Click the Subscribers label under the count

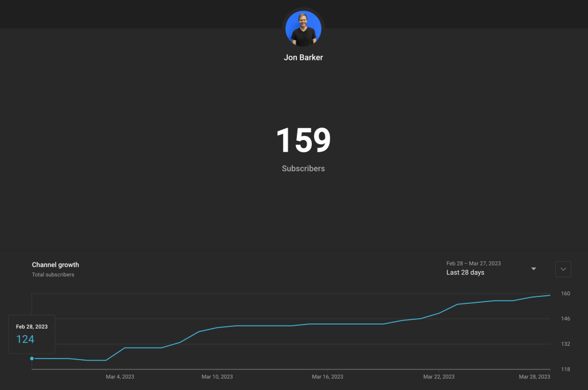point(303,169)
